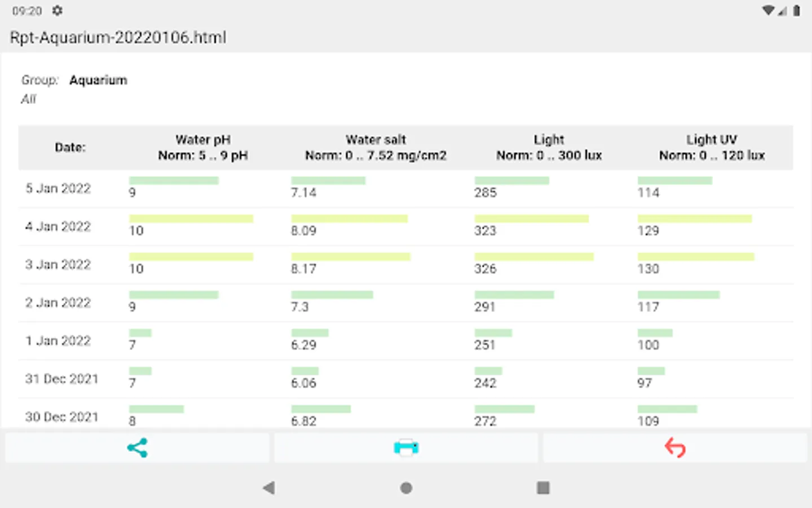Click the Water salt value 8.17
This screenshot has height=508, width=812.
point(303,269)
